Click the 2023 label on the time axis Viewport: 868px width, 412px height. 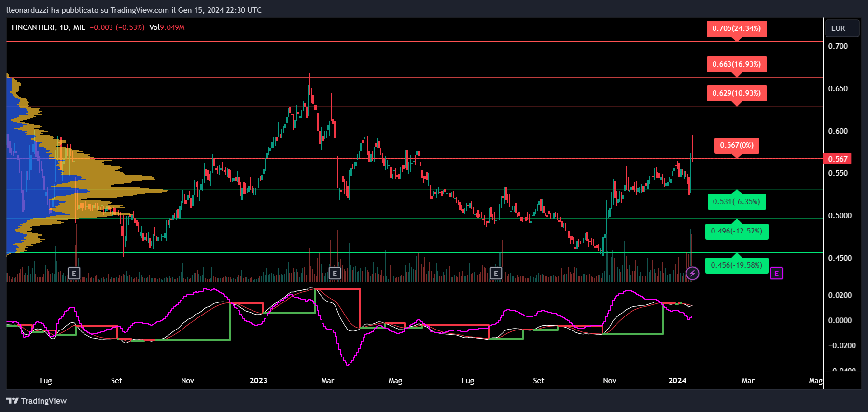pyautogui.click(x=258, y=381)
